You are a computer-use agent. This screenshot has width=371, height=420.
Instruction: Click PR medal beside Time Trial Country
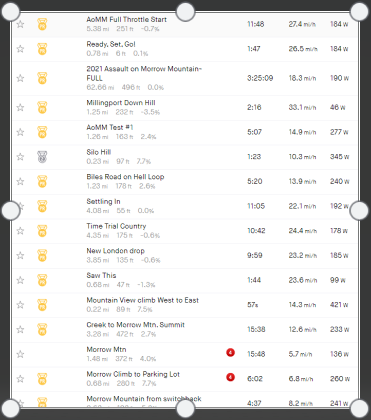click(x=42, y=231)
